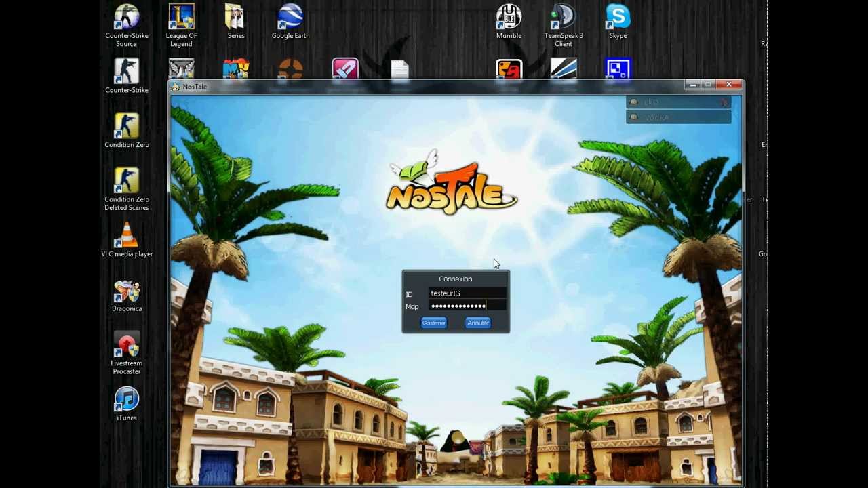The height and width of the screenshot is (488, 868).
Task: Launch Counter-Strike desktop shortcut
Action: click(126, 75)
